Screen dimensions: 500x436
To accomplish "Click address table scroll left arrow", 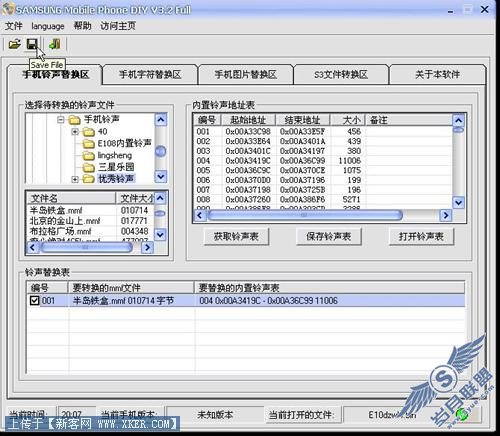I will point(200,215).
